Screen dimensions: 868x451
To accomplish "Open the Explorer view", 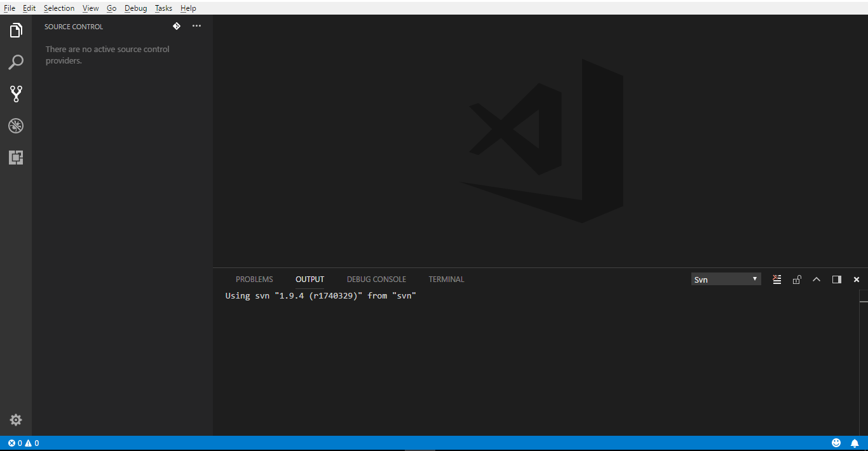I will pos(16,30).
